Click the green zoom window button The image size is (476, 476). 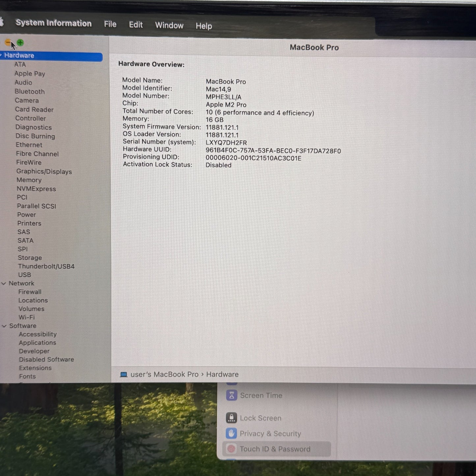click(20, 43)
